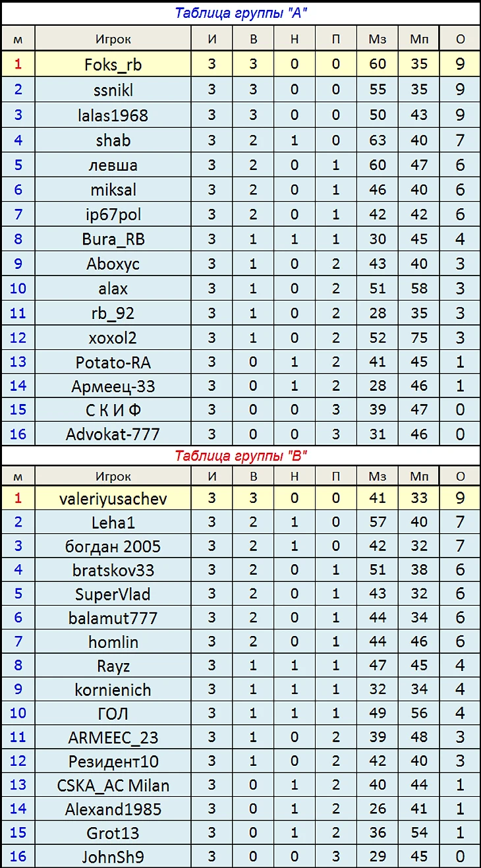The width and height of the screenshot is (481, 868).
Task: Click player name CSKA_AC Milan
Action: coord(113,786)
